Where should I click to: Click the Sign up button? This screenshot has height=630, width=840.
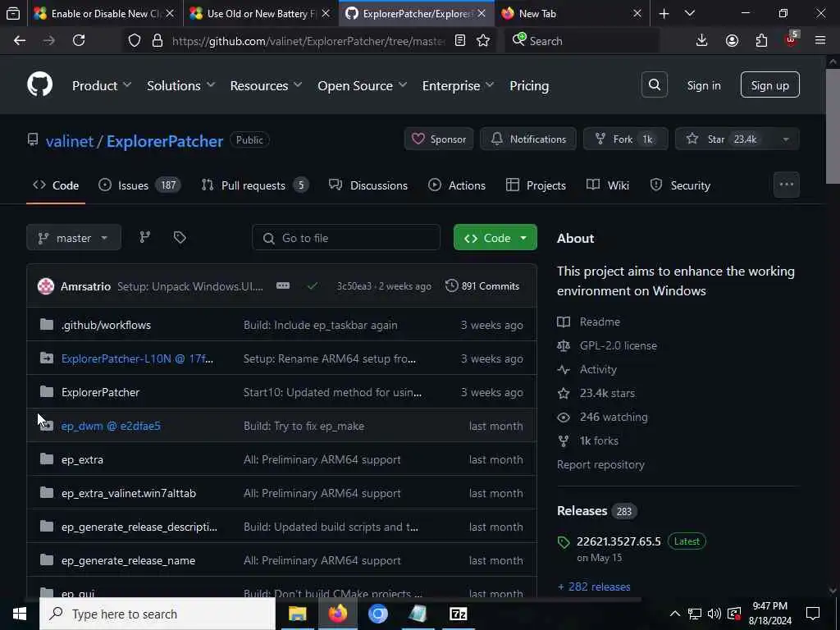(769, 84)
